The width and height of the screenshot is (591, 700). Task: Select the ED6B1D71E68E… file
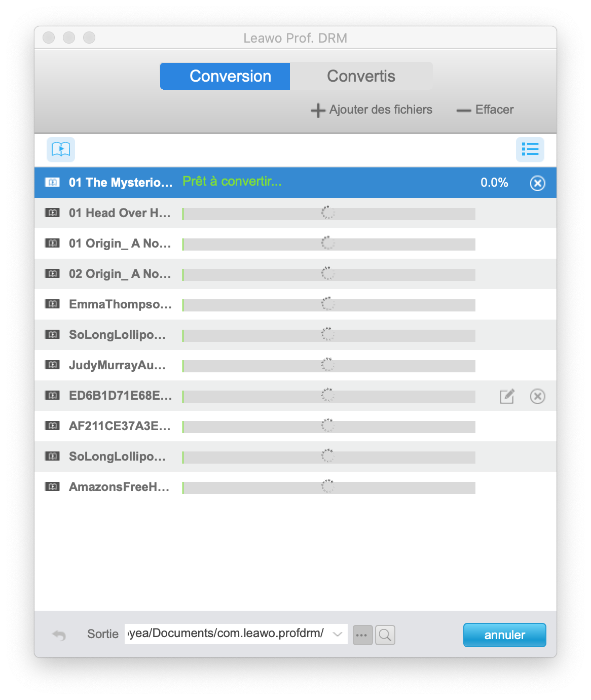[295, 396]
